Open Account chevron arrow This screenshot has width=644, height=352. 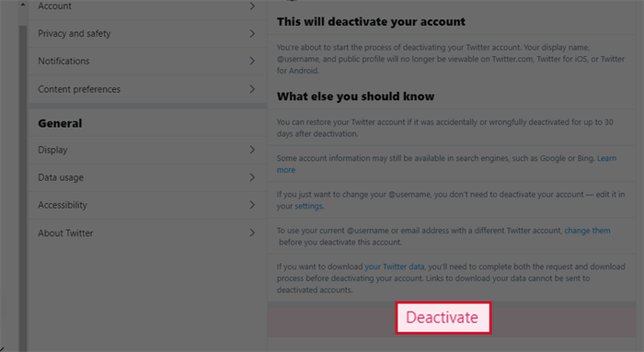(x=252, y=6)
